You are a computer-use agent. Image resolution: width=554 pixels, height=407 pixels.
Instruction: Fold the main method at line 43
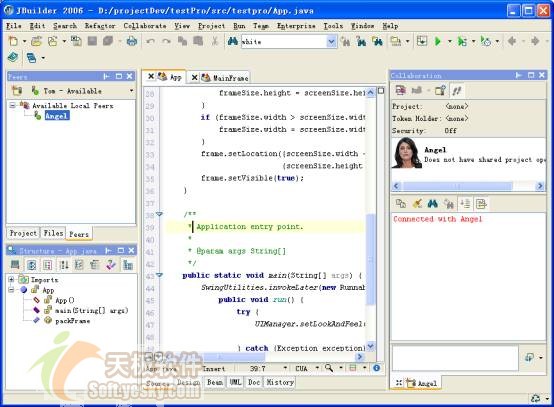coord(159,275)
